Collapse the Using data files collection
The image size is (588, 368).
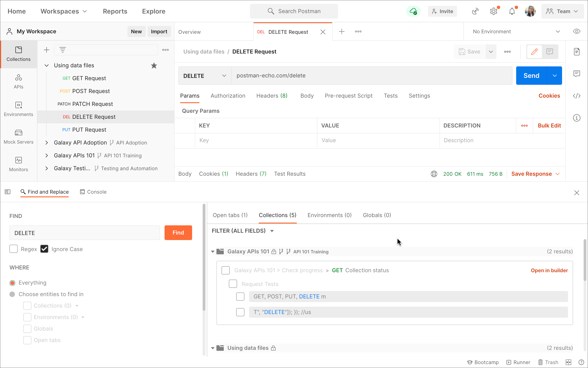pyautogui.click(x=46, y=65)
